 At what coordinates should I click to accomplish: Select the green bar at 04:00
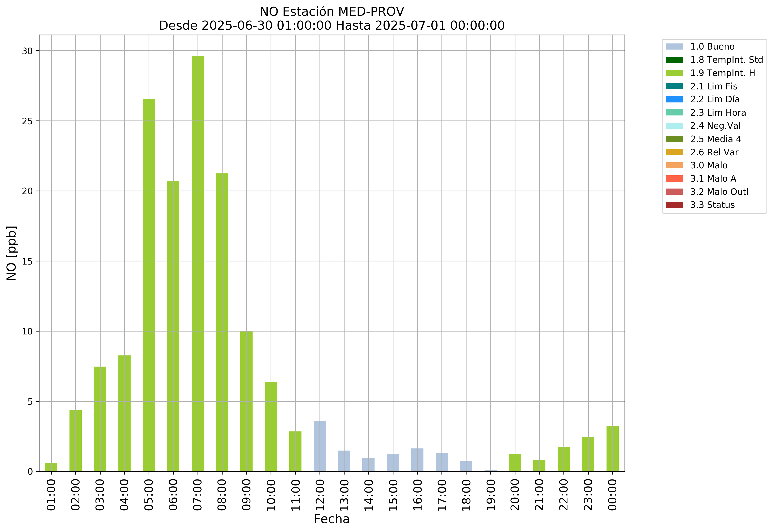coord(124,414)
